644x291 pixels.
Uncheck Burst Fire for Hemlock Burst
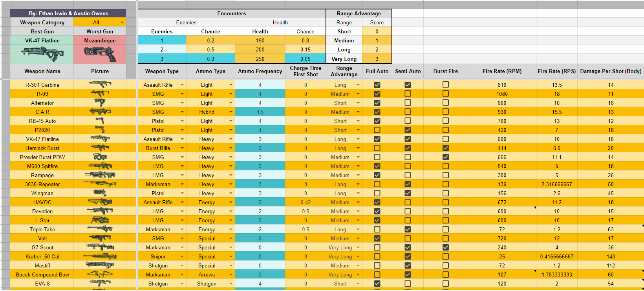point(445,148)
